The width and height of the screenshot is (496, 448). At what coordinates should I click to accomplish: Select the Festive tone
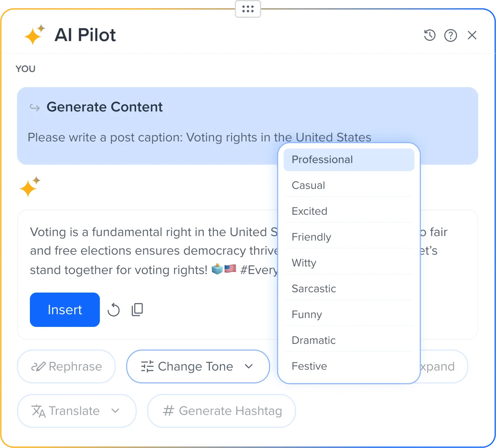pyautogui.click(x=349, y=366)
